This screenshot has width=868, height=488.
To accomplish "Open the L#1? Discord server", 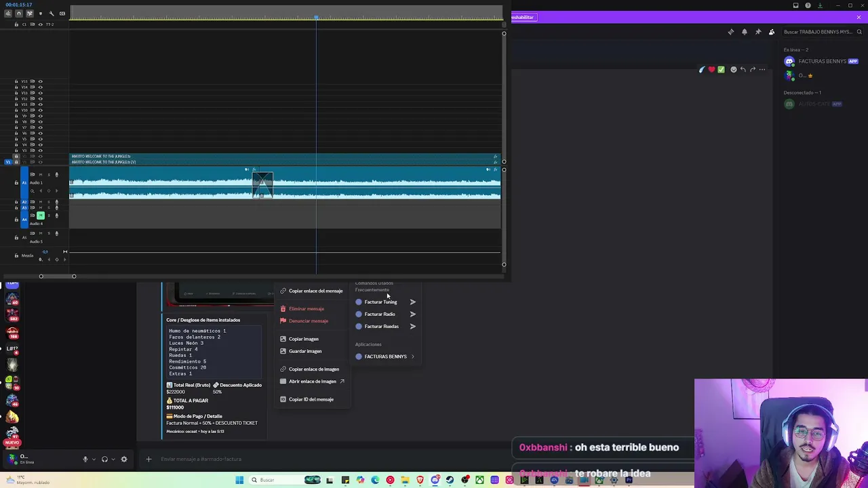I will point(12,350).
